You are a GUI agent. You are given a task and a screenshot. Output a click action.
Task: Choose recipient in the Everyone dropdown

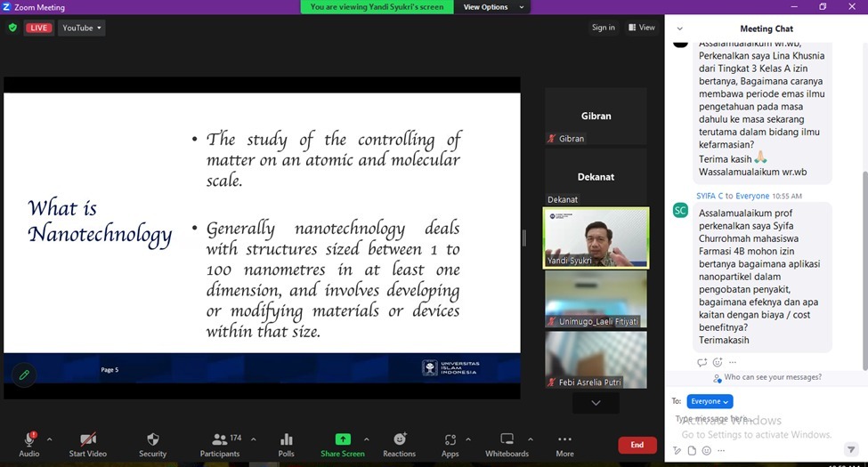click(710, 401)
